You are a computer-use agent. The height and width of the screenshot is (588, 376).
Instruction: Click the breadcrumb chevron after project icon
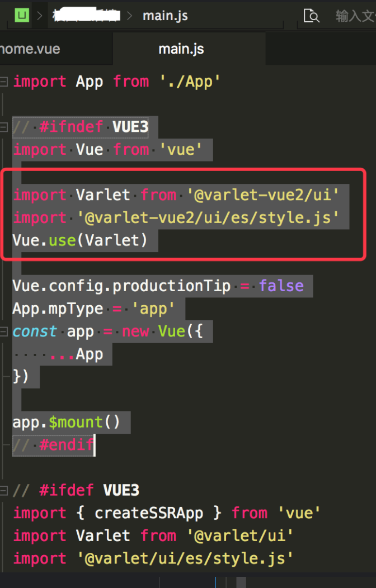click(40, 16)
